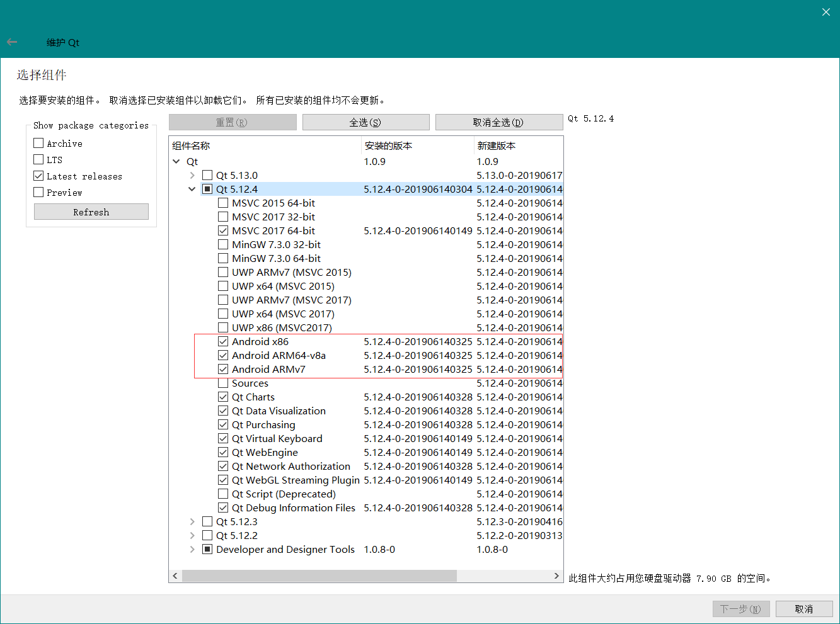
Task: Check UWP x64 (MSVC 2015) component
Action: click(x=223, y=286)
